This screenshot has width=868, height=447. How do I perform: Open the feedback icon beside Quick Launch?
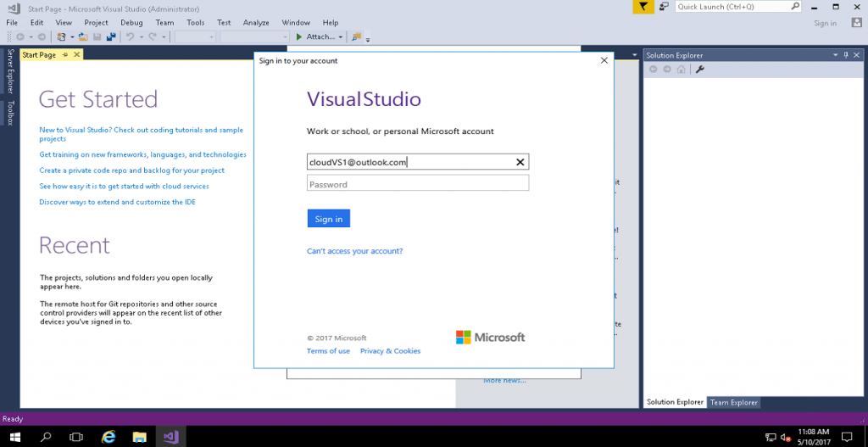point(662,7)
